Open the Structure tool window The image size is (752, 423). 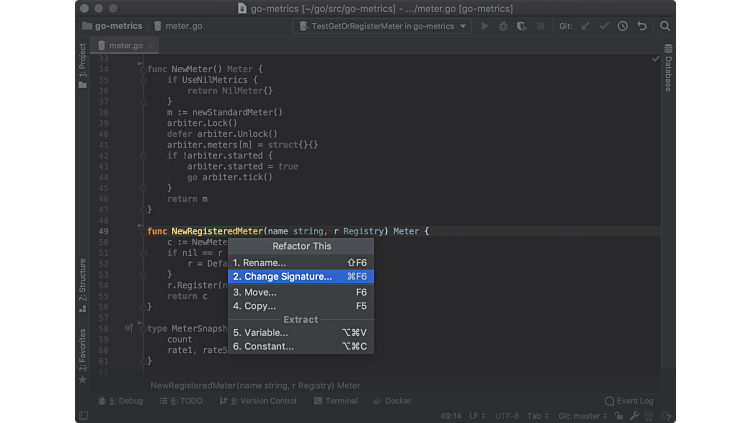click(x=82, y=286)
